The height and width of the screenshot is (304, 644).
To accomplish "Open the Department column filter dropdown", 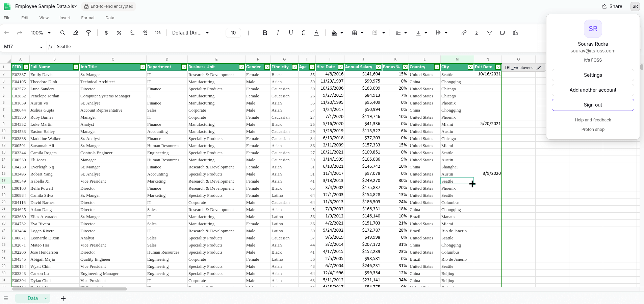I will click(x=184, y=67).
